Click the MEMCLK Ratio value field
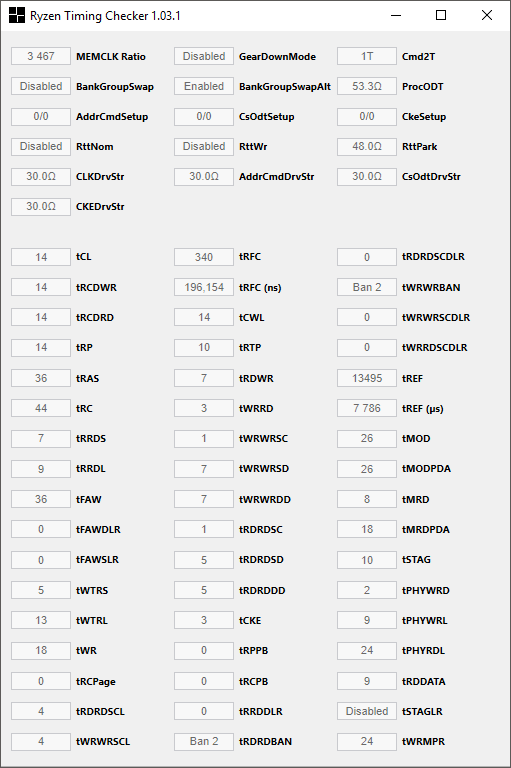Image resolution: width=511 pixels, height=768 pixels. tap(41, 56)
